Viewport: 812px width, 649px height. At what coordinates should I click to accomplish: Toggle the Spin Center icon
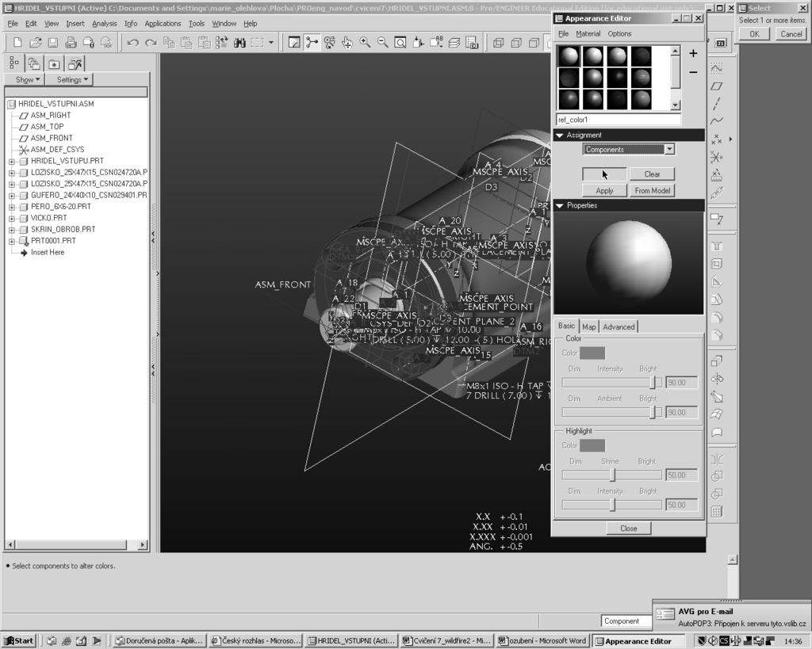(x=312, y=43)
